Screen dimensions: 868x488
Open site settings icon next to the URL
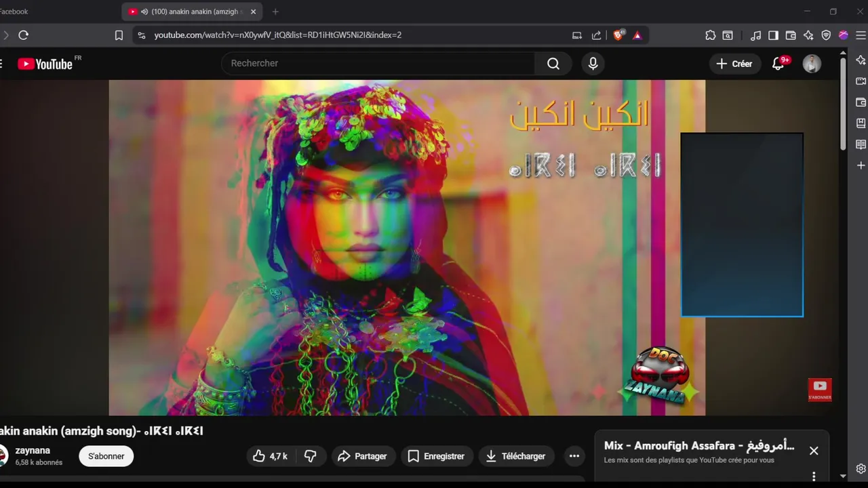(x=141, y=35)
